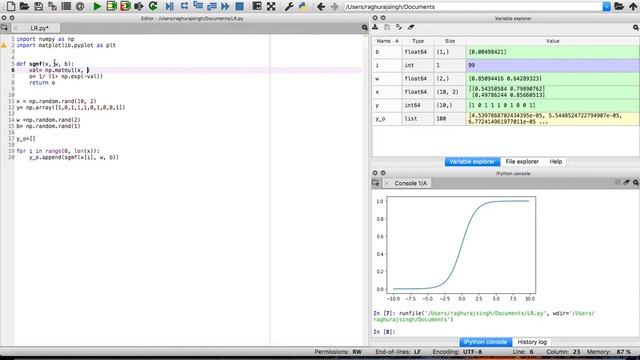Go back to previous cursor position
Viewport: 640px width, 360px height.
coord(321,7)
